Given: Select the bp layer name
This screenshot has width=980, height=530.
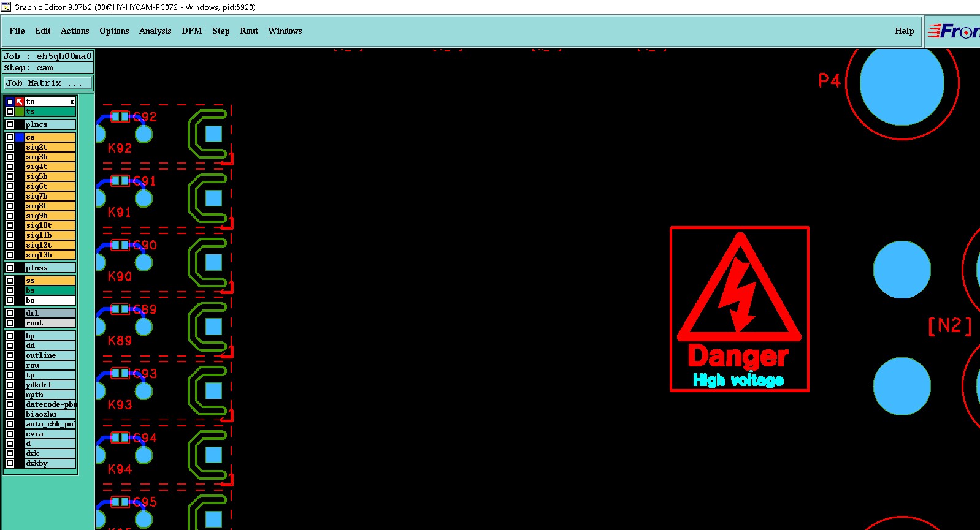Looking at the screenshot, I should [50, 336].
